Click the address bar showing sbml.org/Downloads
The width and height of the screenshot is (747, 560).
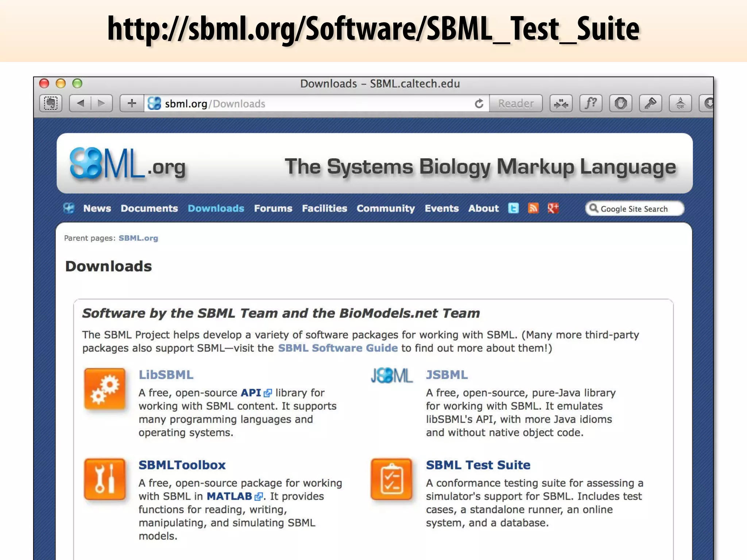[x=316, y=104]
